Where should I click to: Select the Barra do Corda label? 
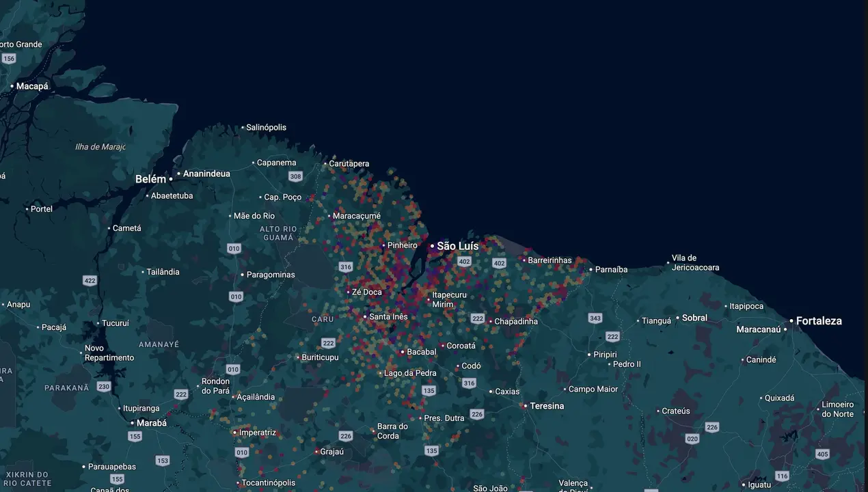[x=392, y=431]
